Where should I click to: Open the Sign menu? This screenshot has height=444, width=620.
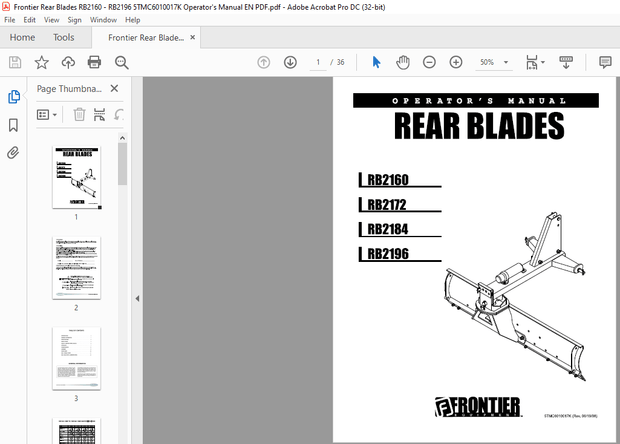(x=74, y=20)
